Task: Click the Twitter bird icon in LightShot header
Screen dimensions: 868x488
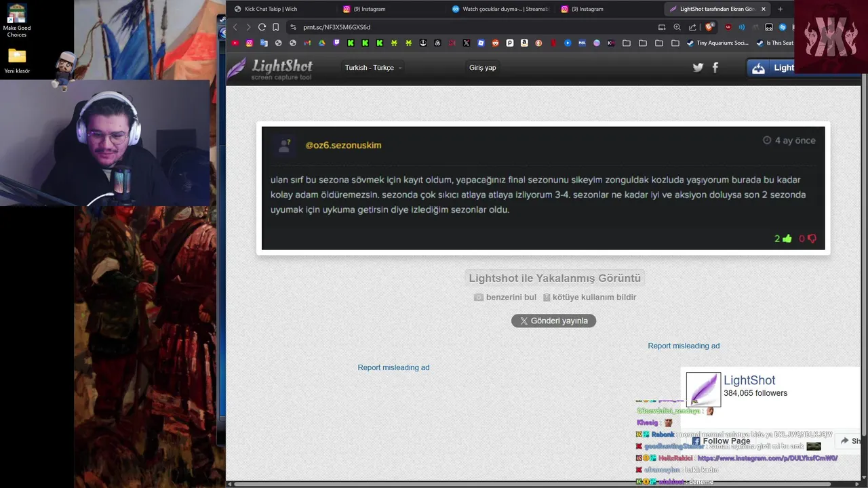Action: (x=698, y=67)
